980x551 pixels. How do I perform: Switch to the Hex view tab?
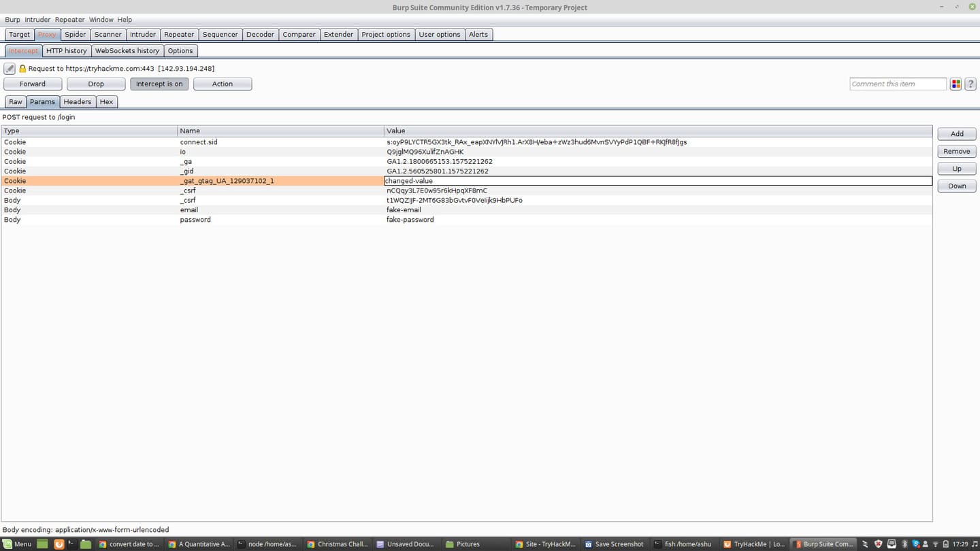(x=106, y=101)
